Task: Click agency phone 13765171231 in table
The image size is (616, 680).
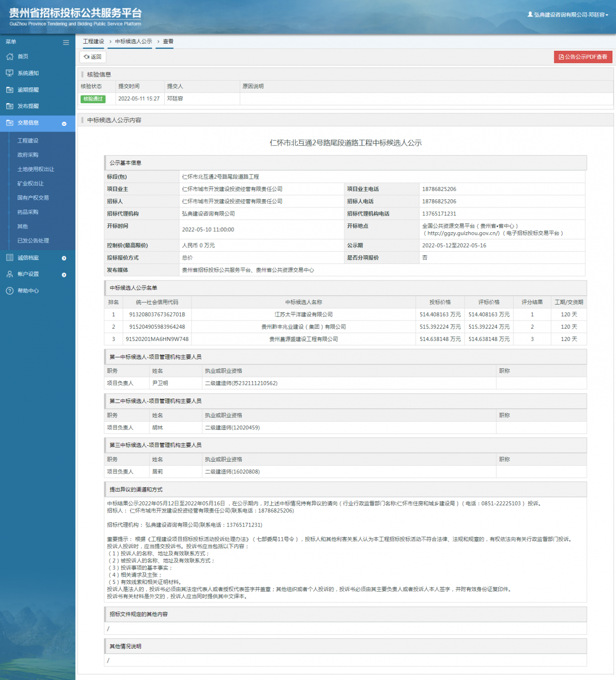Action: tap(439, 214)
